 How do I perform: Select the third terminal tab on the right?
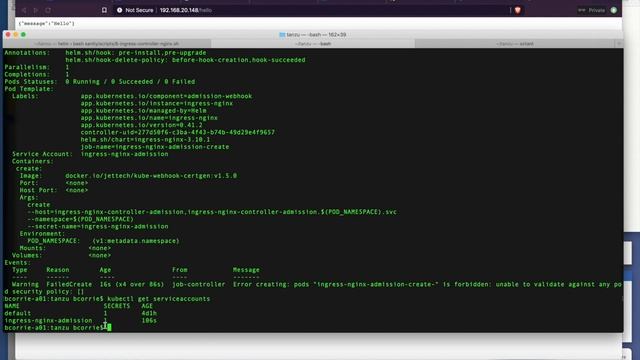(515, 44)
